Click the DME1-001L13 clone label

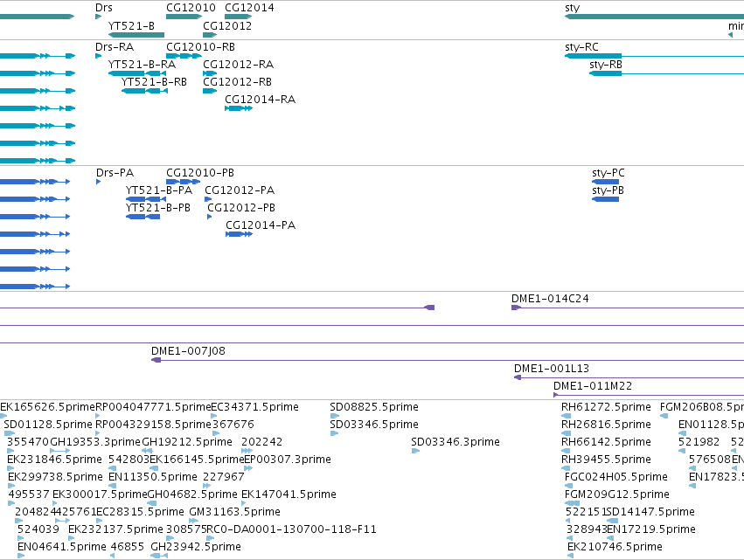[x=552, y=369]
